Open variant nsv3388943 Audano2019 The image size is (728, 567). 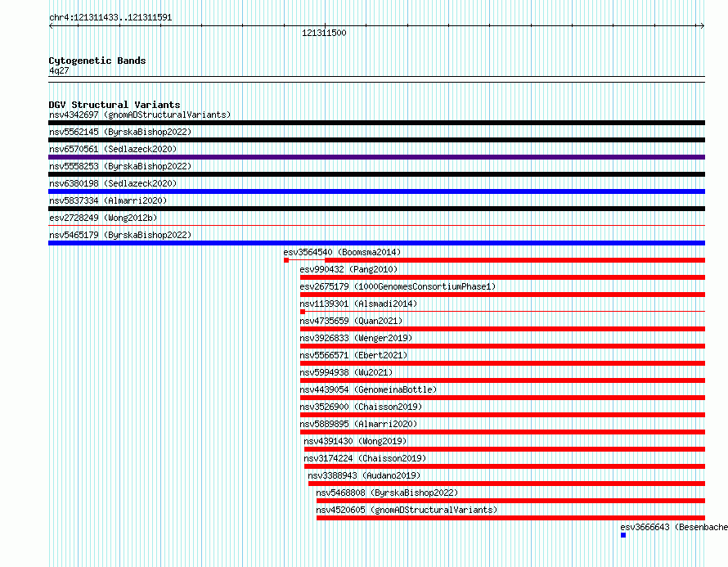point(364,475)
